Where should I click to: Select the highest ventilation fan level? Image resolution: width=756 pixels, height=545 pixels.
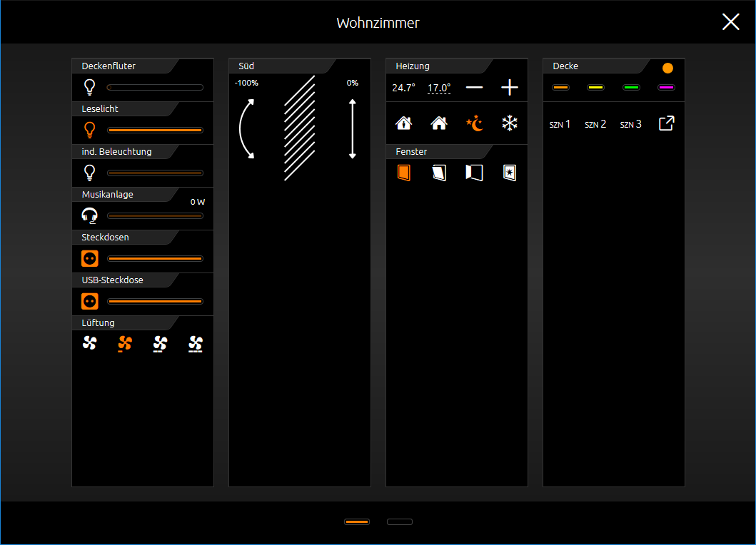point(196,344)
